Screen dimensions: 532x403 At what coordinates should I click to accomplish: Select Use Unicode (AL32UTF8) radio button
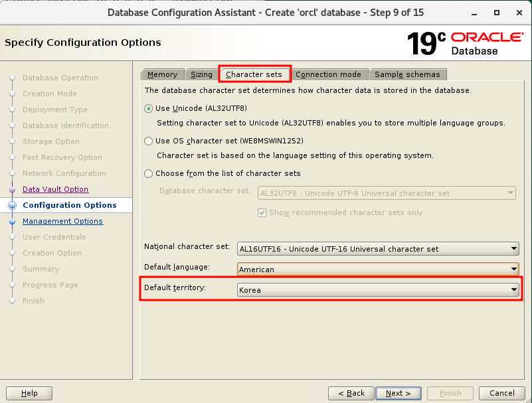pos(148,109)
